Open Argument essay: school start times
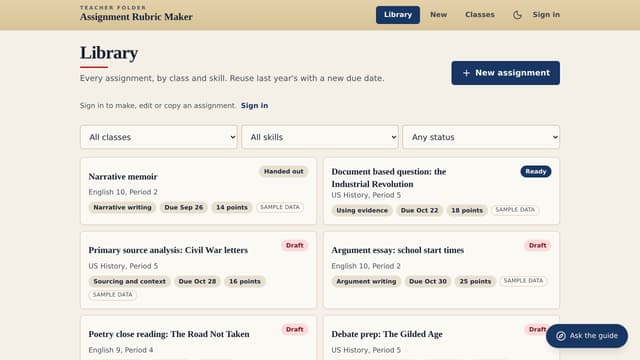Screen dimensions: 640x360 398,250
